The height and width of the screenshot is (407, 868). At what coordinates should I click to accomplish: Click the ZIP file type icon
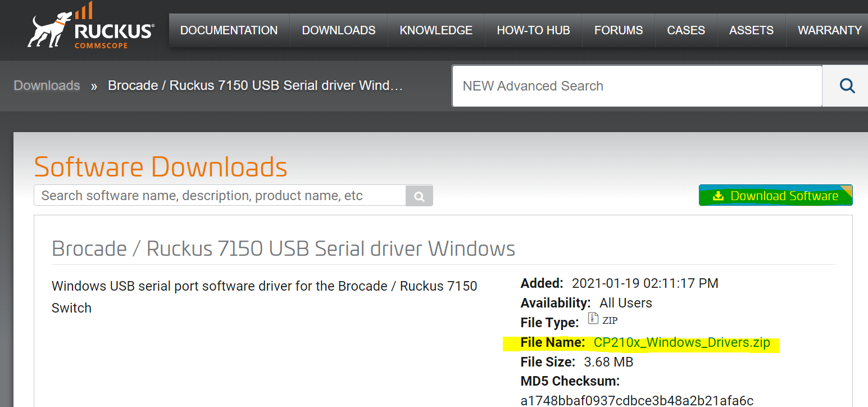click(593, 319)
